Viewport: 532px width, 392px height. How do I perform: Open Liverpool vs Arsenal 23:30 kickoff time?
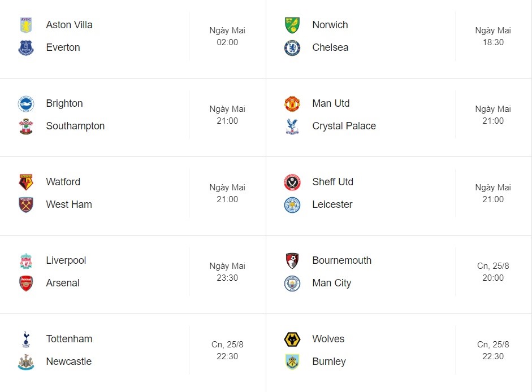(227, 278)
